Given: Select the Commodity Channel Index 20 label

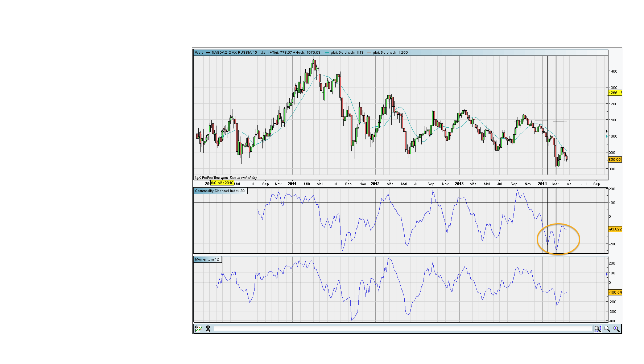Looking at the screenshot, I should 220,191.
